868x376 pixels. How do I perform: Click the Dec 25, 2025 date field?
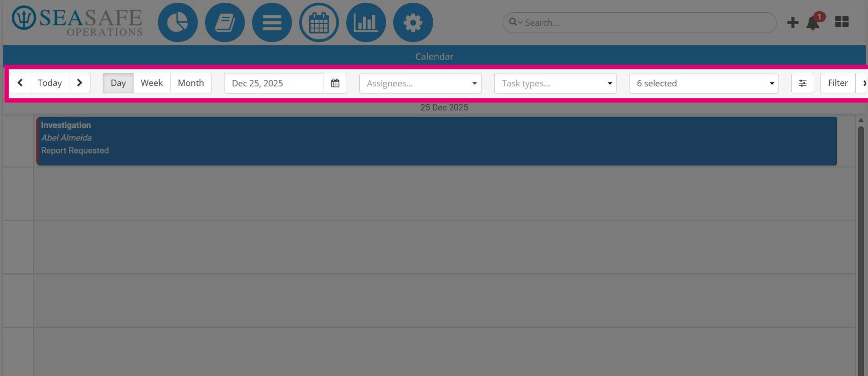pyautogui.click(x=274, y=83)
